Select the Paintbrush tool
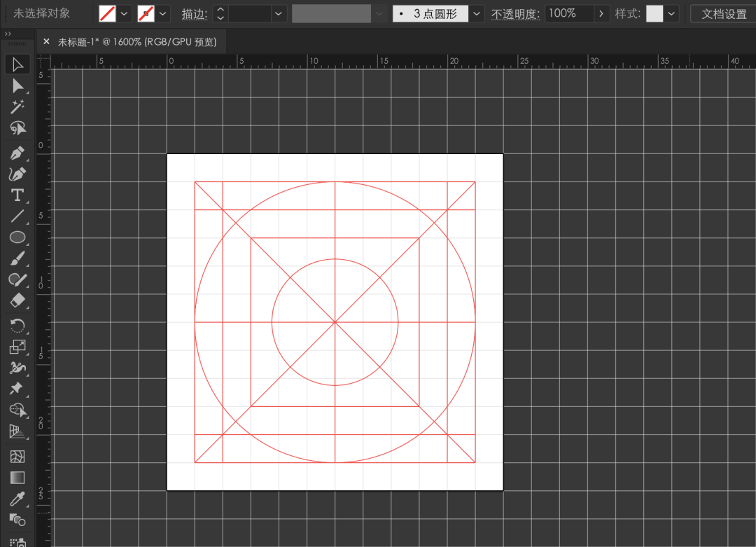This screenshot has height=547, width=756. pyautogui.click(x=17, y=259)
